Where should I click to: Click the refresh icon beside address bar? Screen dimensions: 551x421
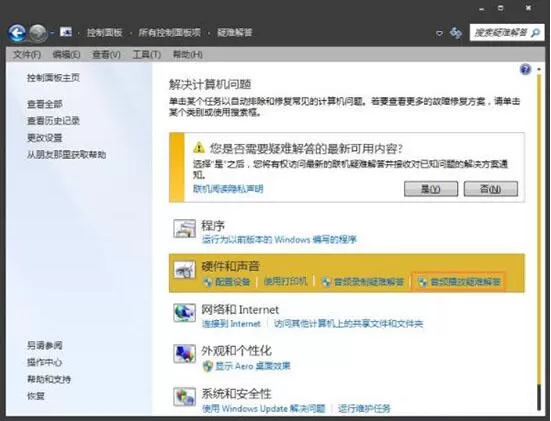point(456,33)
